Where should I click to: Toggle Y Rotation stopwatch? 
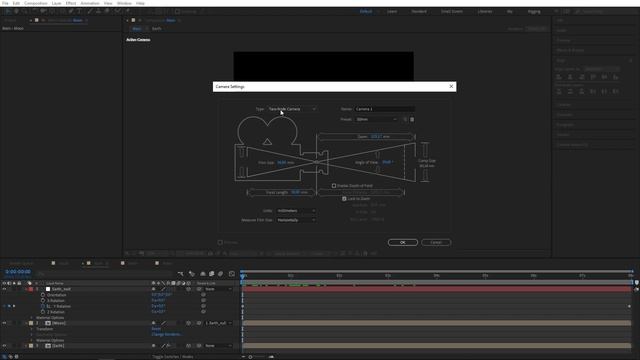(x=43, y=306)
